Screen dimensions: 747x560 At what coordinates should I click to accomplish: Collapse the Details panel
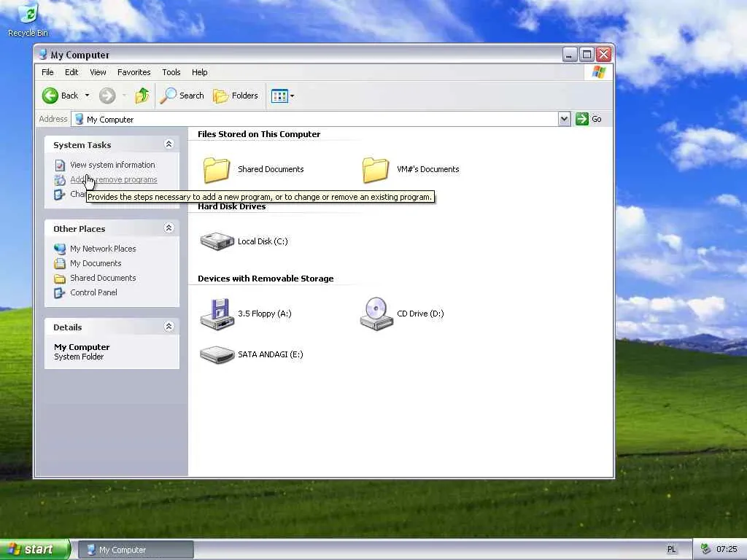point(169,327)
